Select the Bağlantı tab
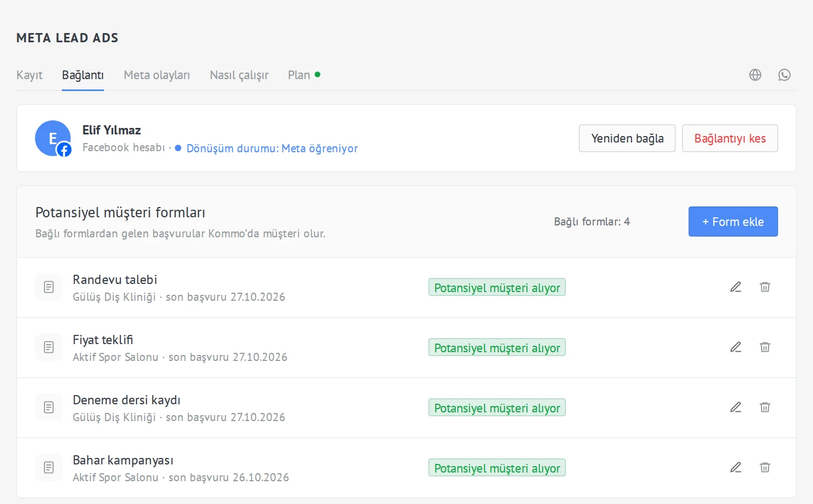The height and width of the screenshot is (504, 813). click(83, 75)
